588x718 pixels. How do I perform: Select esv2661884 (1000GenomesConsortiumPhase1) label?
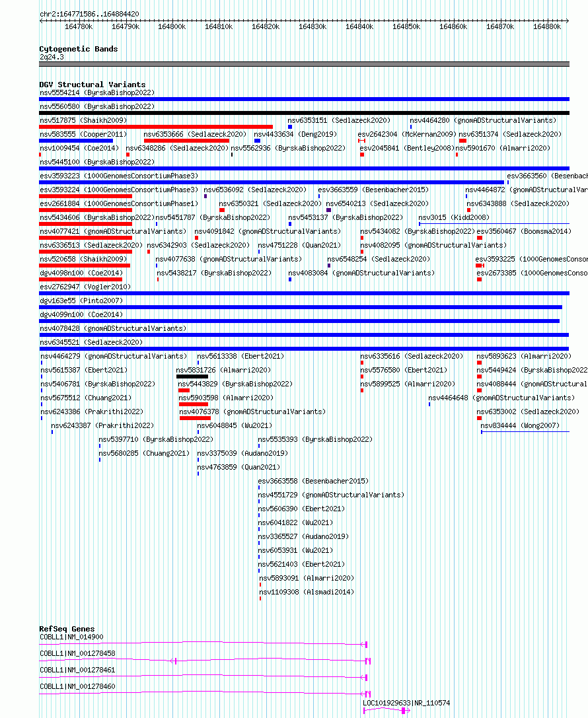(x=119, y=203)
